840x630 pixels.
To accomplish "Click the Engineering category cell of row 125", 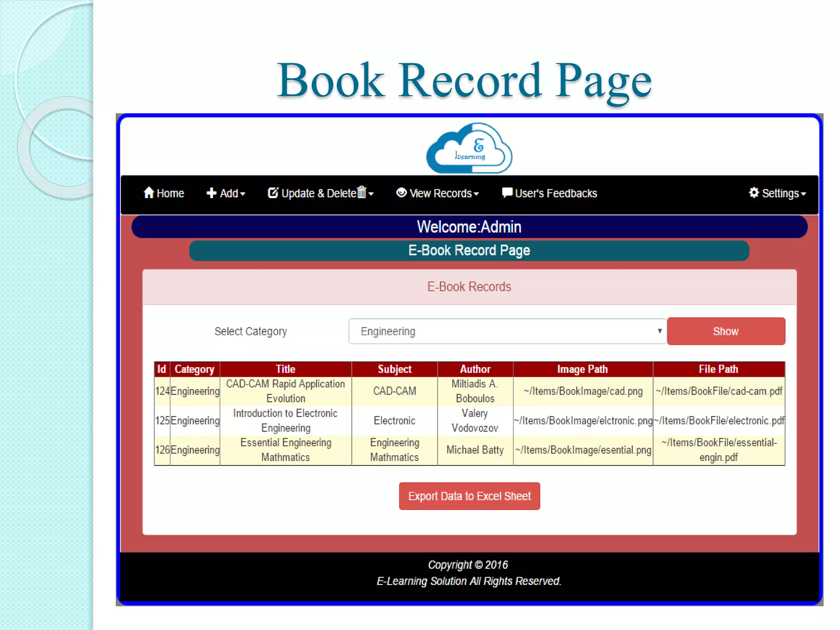I will [x=195, y=421].
